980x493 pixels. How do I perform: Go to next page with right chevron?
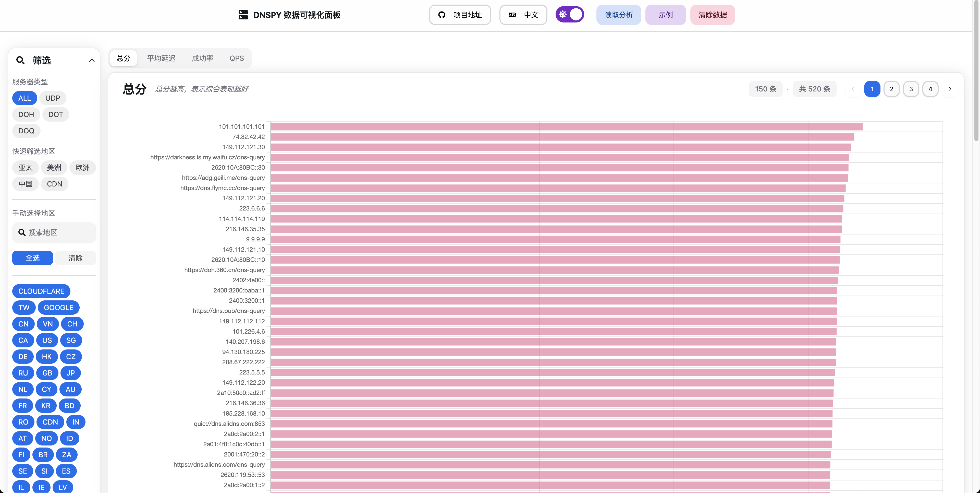pos(950,89)
